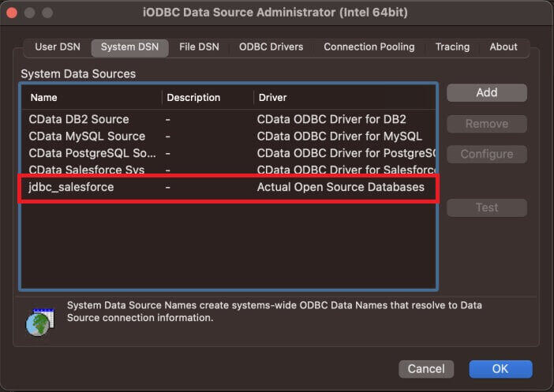Click the Description column header
554x392 pixels.
click(208, 98)
